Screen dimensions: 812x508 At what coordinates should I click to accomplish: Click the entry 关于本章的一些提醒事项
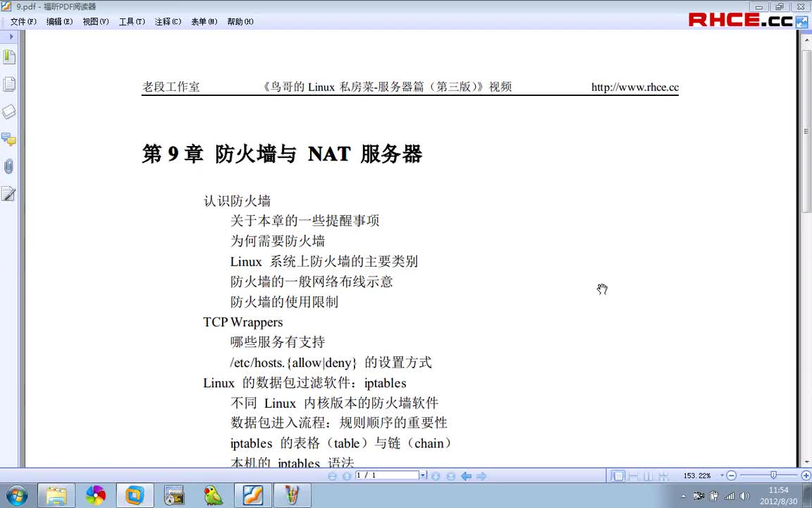[305, 221]
